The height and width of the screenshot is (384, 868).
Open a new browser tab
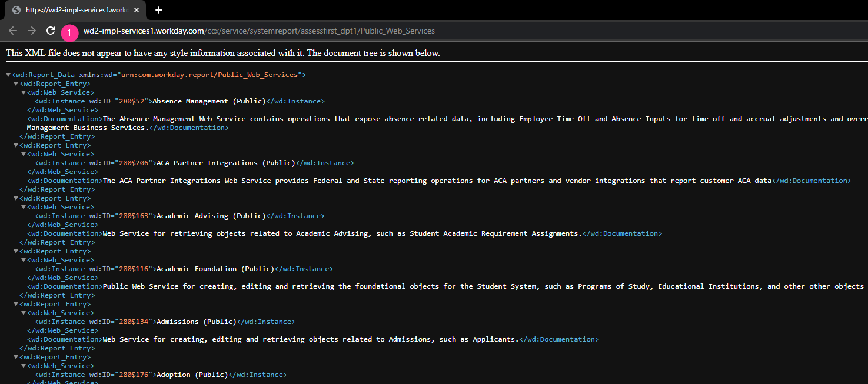click(x=159, y=10)
